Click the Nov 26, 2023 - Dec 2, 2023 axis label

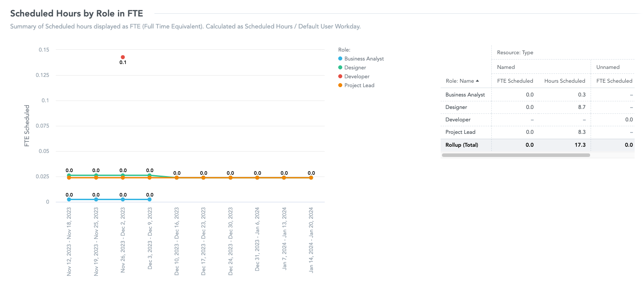[x=123, y=240]
